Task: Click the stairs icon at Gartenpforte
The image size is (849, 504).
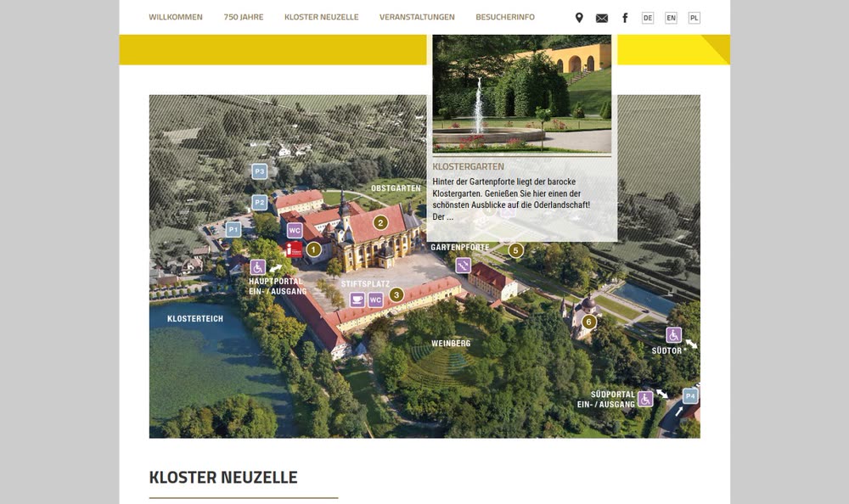Action: (x=463, y=266)
